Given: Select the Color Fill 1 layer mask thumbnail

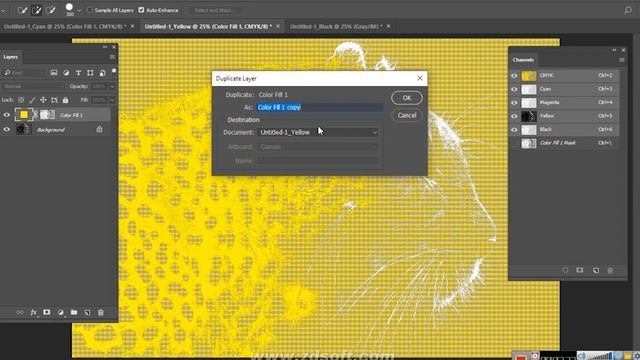Looking at the screenshot, I should pos(47,115).
